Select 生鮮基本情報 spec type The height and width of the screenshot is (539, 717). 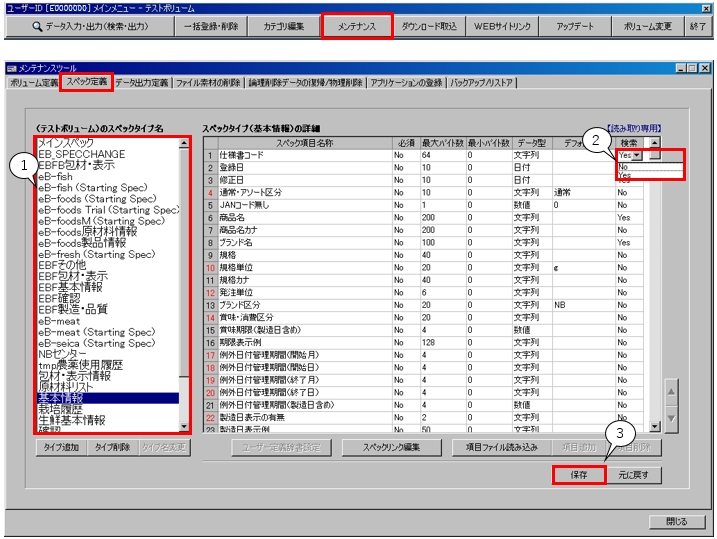tap(108, 420)
